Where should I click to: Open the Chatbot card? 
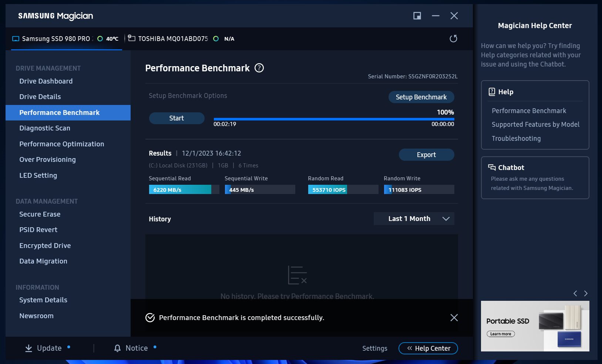click(535, 178)
